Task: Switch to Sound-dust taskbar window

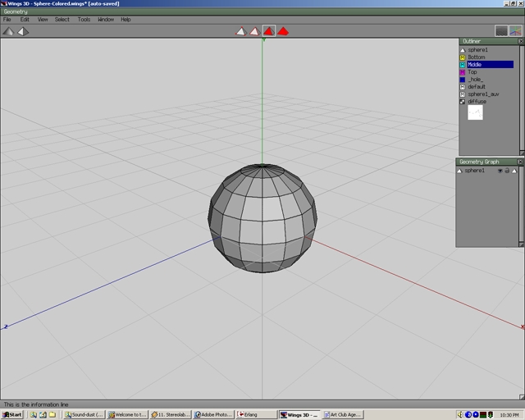Action: pos(84,414)
